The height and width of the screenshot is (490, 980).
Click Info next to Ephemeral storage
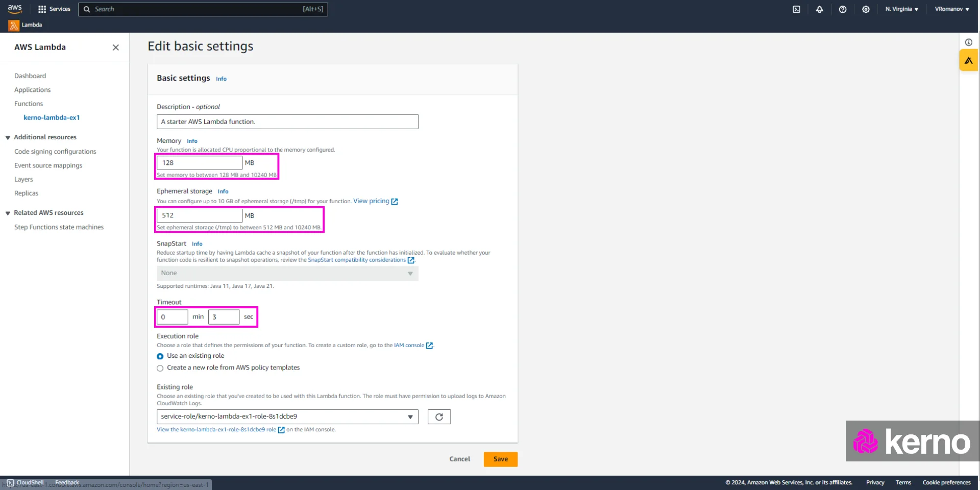click(223, 192)
